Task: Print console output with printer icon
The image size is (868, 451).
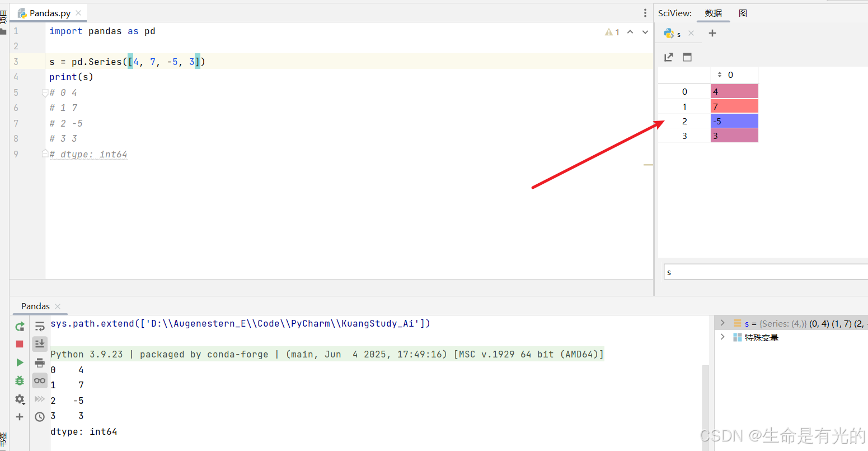Action: pos(40,362)
